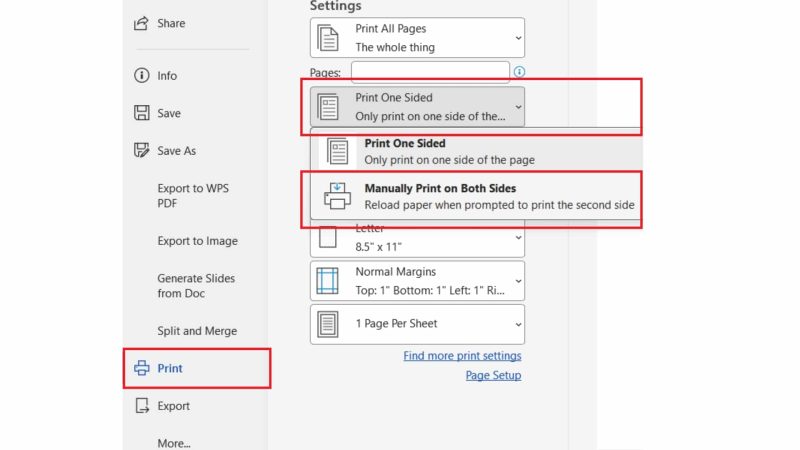Click the Letter paper size icon
This screenshot has height=450, width=800.
click(x=328, y=237)
